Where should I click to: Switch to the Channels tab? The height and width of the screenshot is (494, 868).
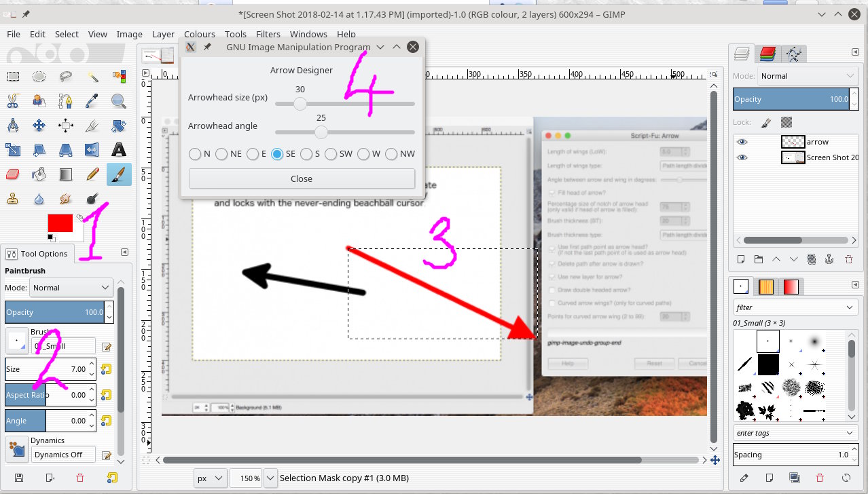(767, 54)
